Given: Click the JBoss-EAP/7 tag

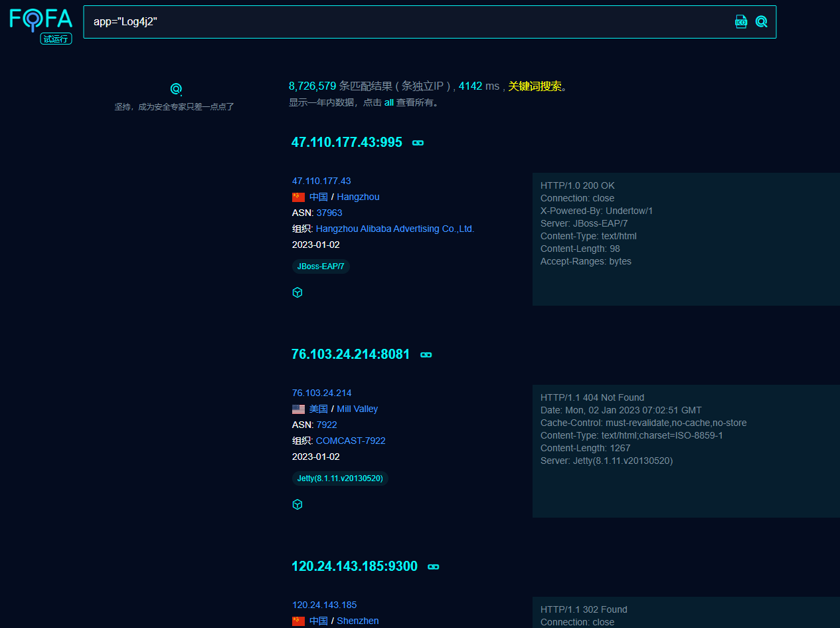Looking at the screenshot, I should tap(321, 266).
